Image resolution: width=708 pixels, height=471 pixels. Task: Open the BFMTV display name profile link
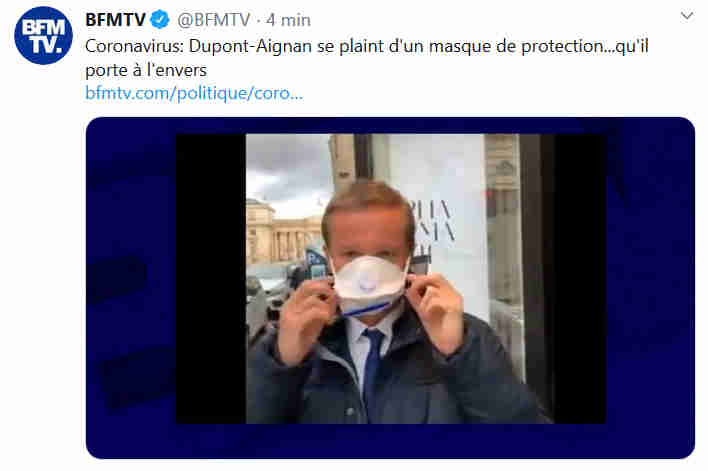coord(115,20)
